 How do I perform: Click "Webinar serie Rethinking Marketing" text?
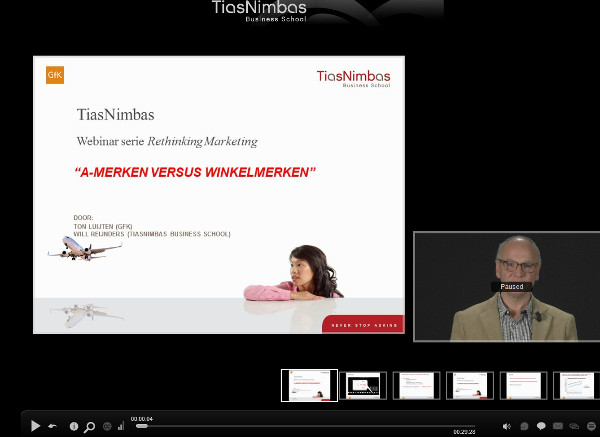tap(167, 142)
